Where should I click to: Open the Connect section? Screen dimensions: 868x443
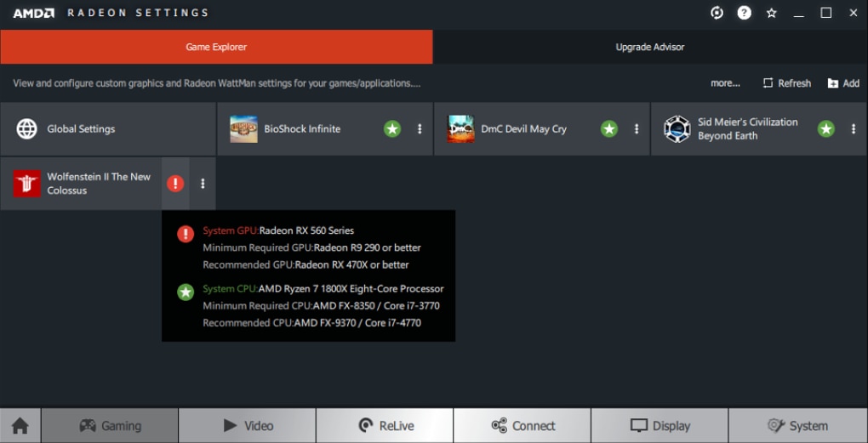point(522,426)
